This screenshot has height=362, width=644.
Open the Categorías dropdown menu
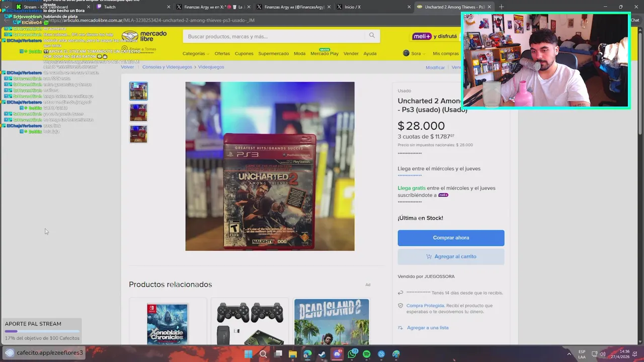tap(196, 53)
